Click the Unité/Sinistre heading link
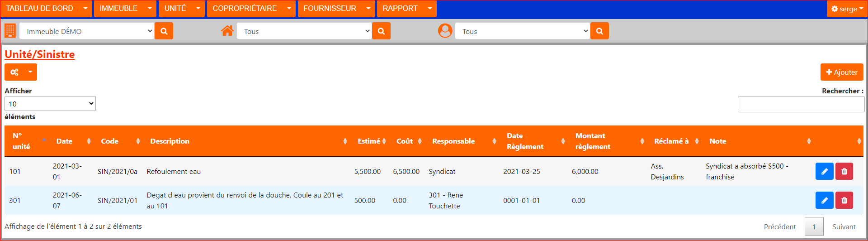868x241 pixels. tap(40, 54)
